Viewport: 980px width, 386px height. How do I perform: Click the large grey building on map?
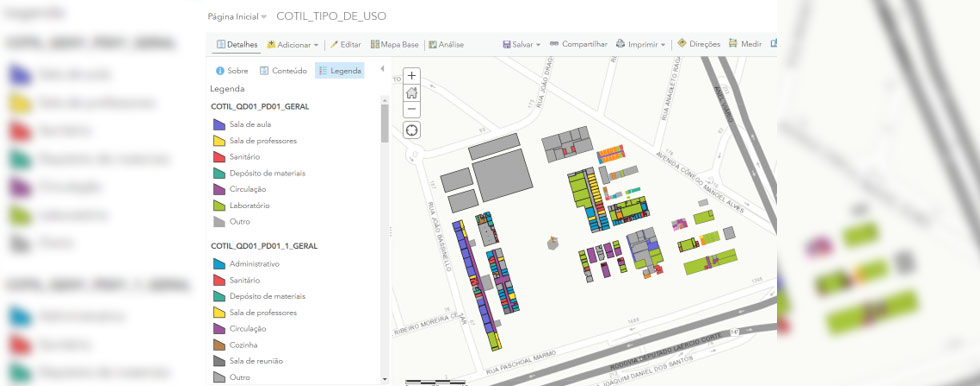point(502,175)
